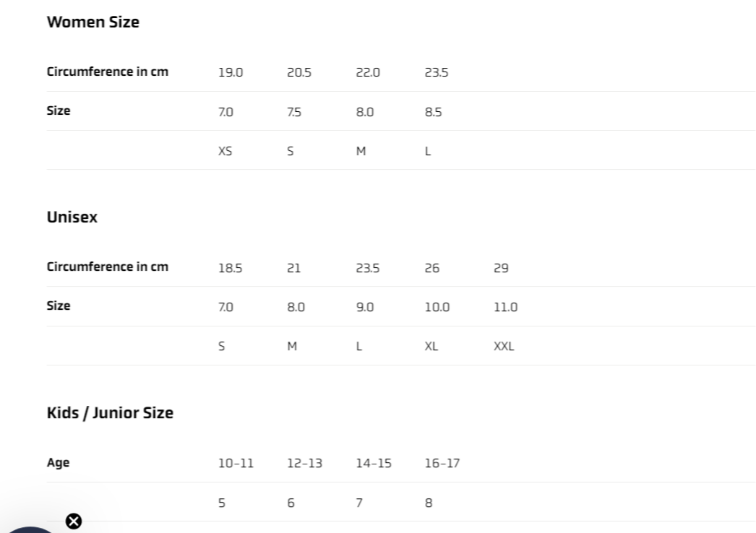Click size 7.5 in Women table
This screenshot has width=756, height=533.
(295, 113)
